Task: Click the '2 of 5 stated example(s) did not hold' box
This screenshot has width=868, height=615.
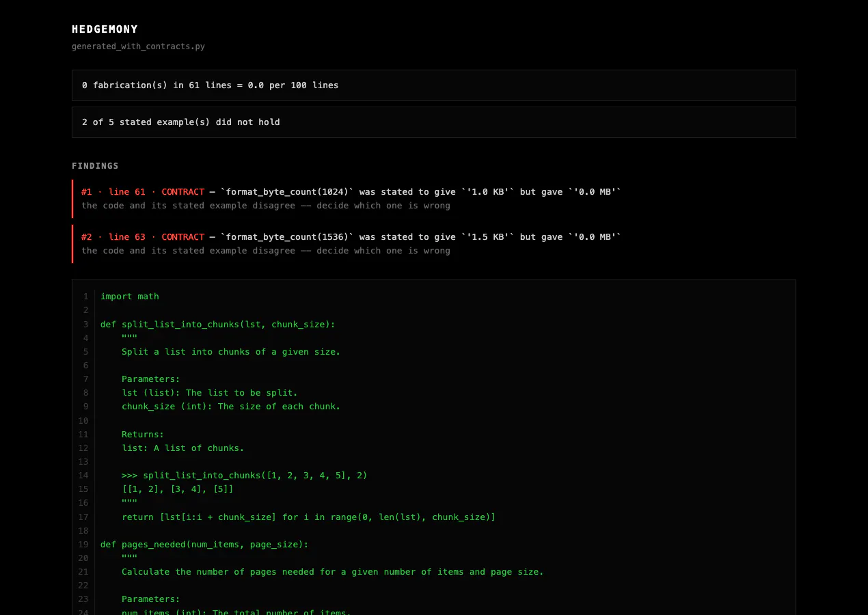Action: click(433, 122)
